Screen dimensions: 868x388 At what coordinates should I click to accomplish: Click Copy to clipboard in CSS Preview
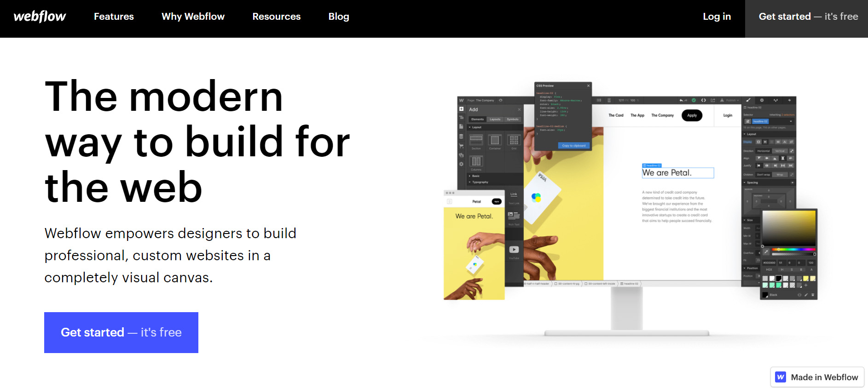point(573,146)
